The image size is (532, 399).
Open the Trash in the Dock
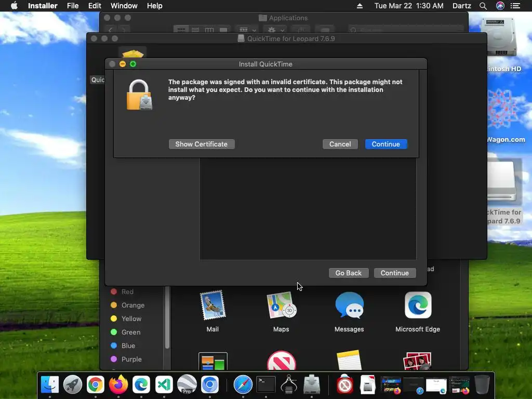click(482, 385)
